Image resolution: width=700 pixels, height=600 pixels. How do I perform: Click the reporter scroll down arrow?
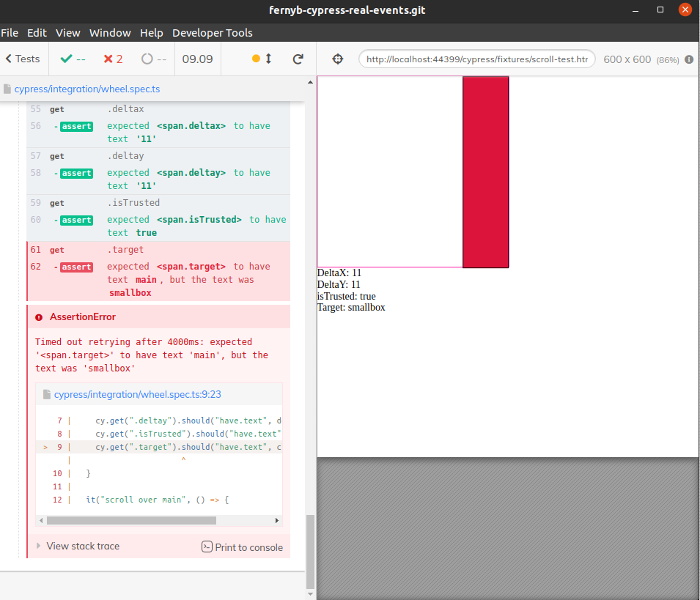(x=310, y=594)
